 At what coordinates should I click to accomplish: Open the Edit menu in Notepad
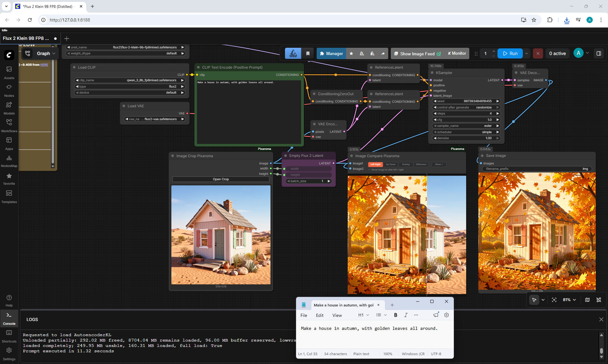[x=320, y=315]
